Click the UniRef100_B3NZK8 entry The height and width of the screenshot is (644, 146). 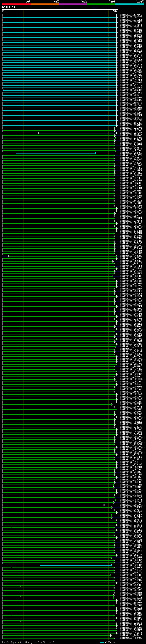(131, 183)
